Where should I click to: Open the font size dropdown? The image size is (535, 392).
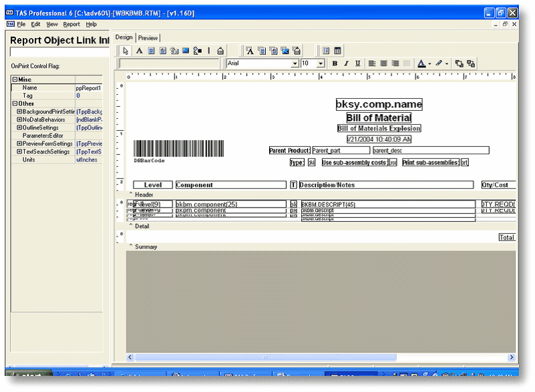321,63
